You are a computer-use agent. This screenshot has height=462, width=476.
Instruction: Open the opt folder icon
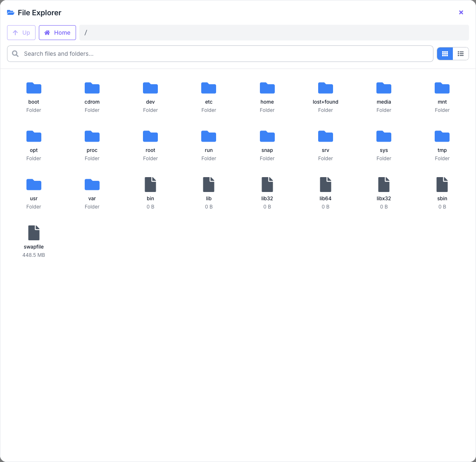click(34, 136)
